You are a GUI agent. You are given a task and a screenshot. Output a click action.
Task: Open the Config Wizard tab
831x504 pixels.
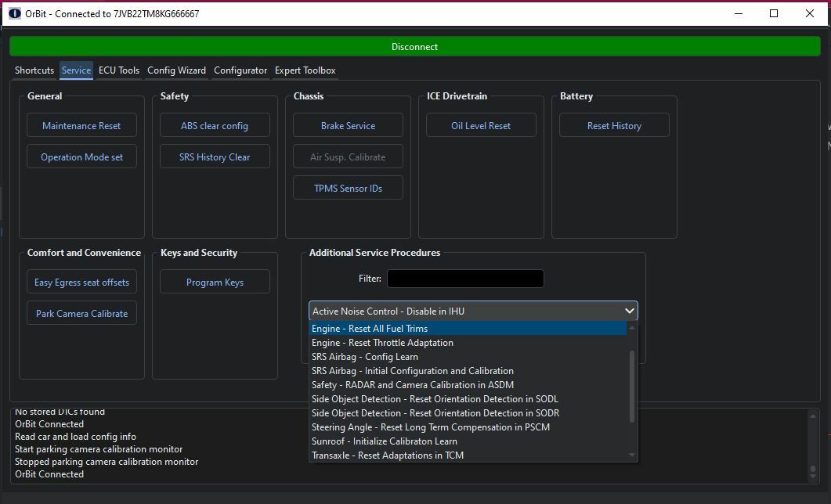176,70
